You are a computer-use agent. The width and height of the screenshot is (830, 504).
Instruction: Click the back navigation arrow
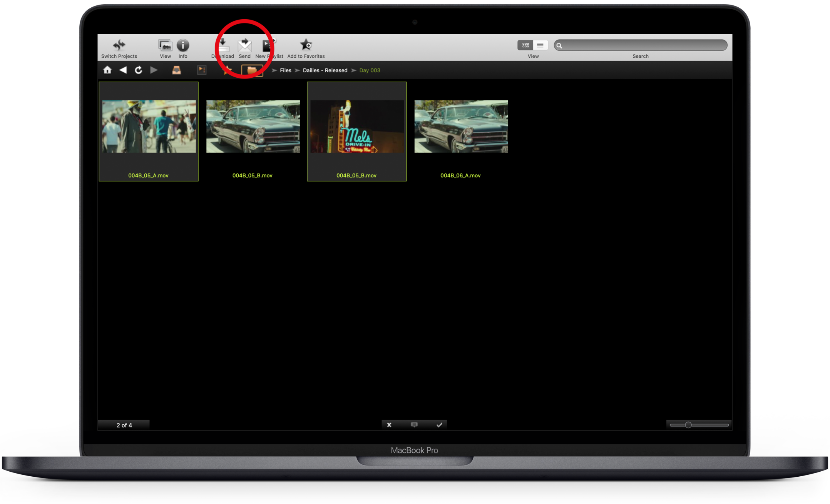(123, 70)
